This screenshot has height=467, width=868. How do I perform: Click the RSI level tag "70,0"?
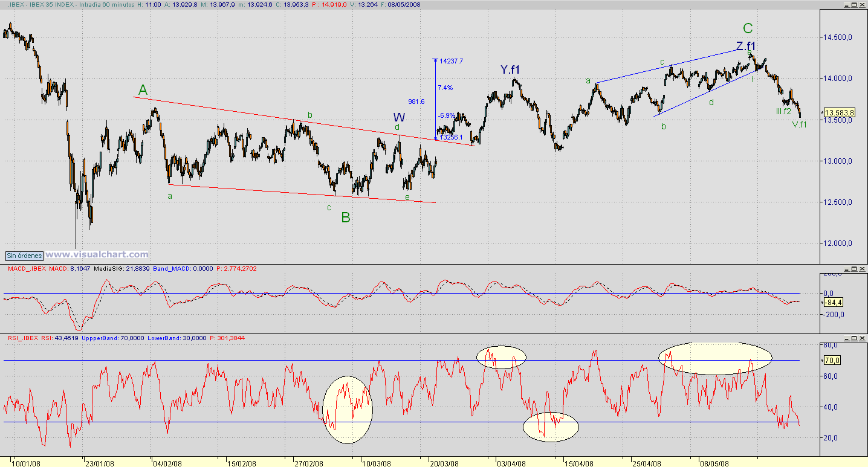pyautogui.click(x=831, y=361)
